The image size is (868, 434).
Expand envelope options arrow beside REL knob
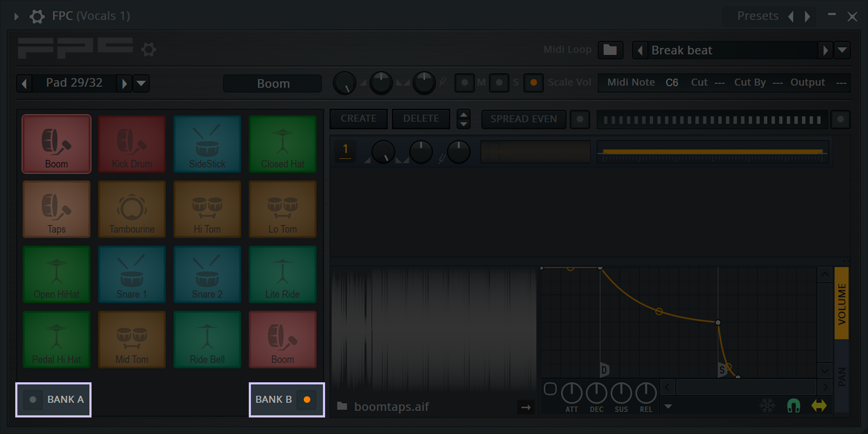click(x=668, y=406)
